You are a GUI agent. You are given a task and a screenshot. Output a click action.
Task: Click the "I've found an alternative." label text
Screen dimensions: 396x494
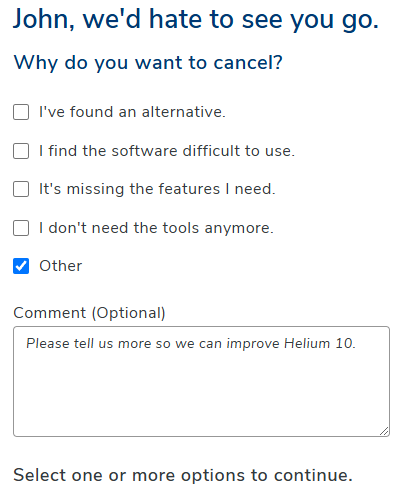[132, 112]
